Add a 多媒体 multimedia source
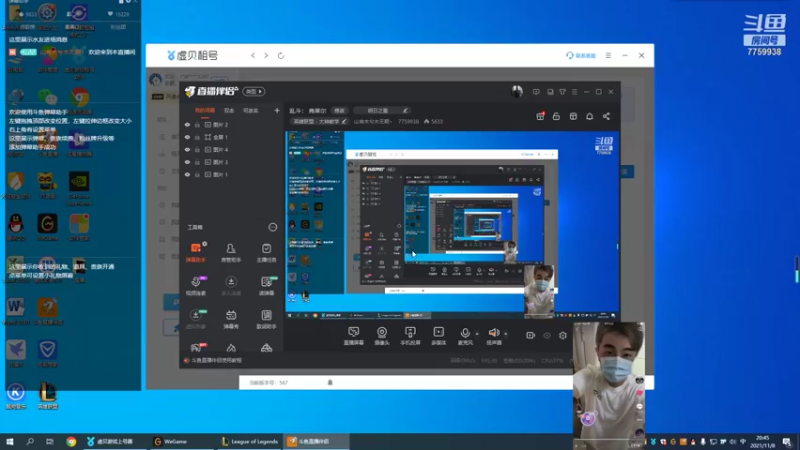 coord(438,336)
